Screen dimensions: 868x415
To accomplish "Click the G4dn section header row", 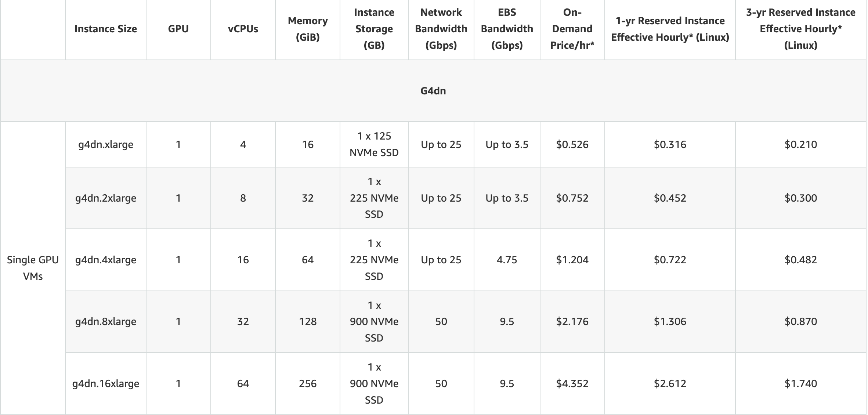I will [x=433, y=91].
